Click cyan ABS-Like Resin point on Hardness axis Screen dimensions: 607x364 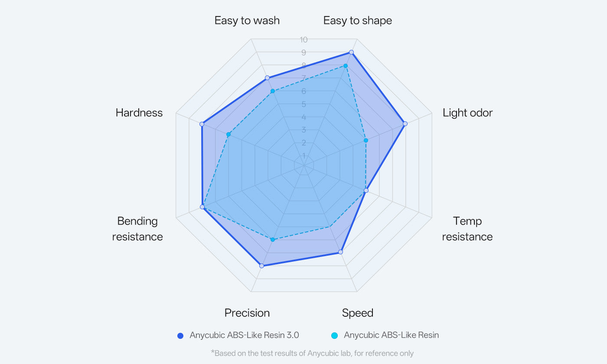click(228, 135)
